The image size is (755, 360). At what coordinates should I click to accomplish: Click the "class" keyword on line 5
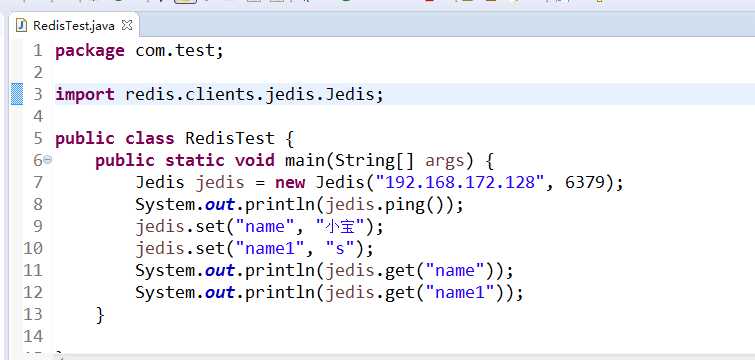(x=150, y=139)
